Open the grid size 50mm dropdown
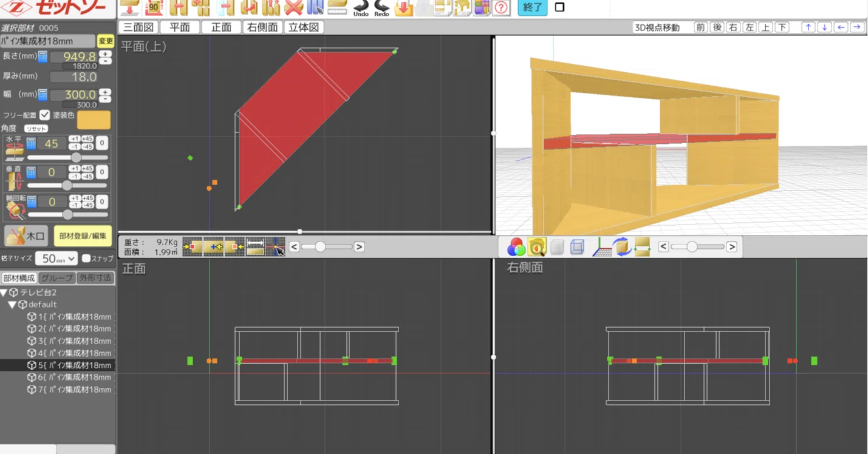The height and width of the screenshot is (454, 868). point(56,259)
